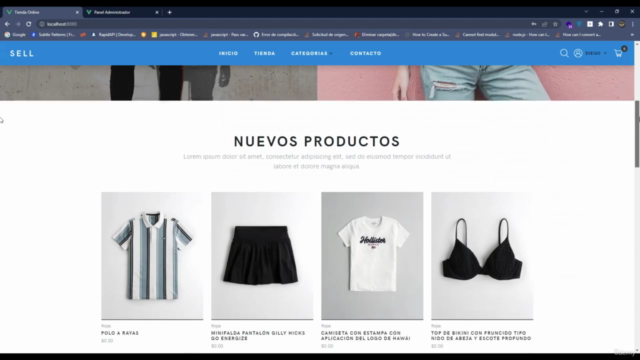
Task: Click the share page icon in address bar
Action: click(x=544, y=24)
